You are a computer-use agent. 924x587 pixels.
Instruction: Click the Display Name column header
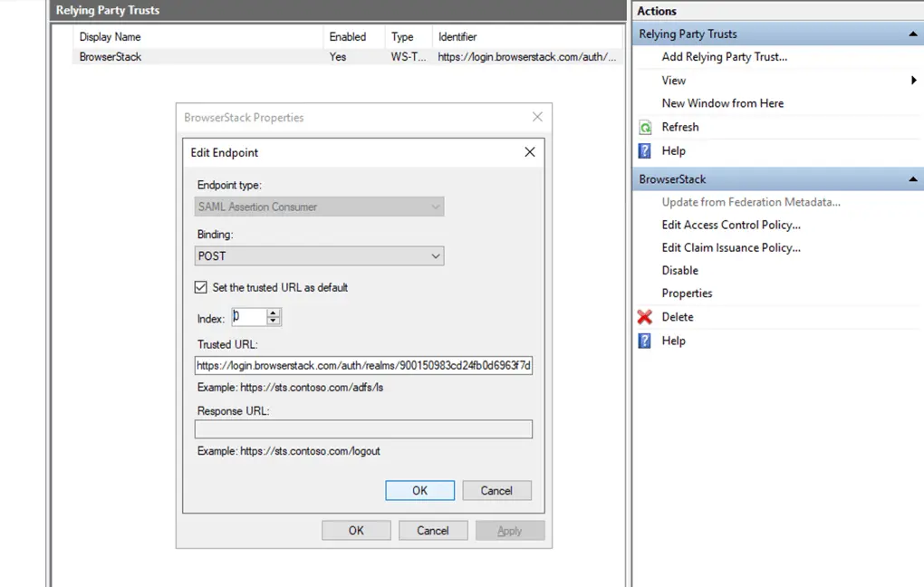point(111,37)
